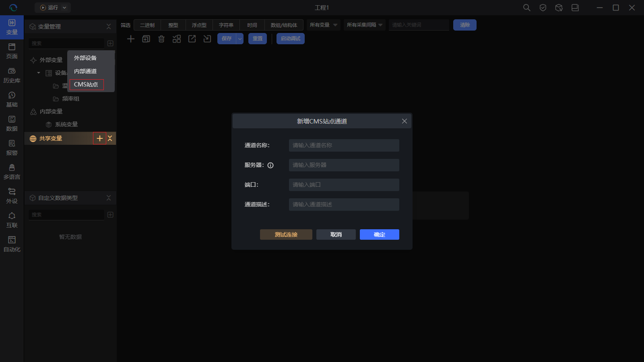Close the 自定义数据类型 panel
The width and height of the screenshot is (644, 362).
click(109, 198)
